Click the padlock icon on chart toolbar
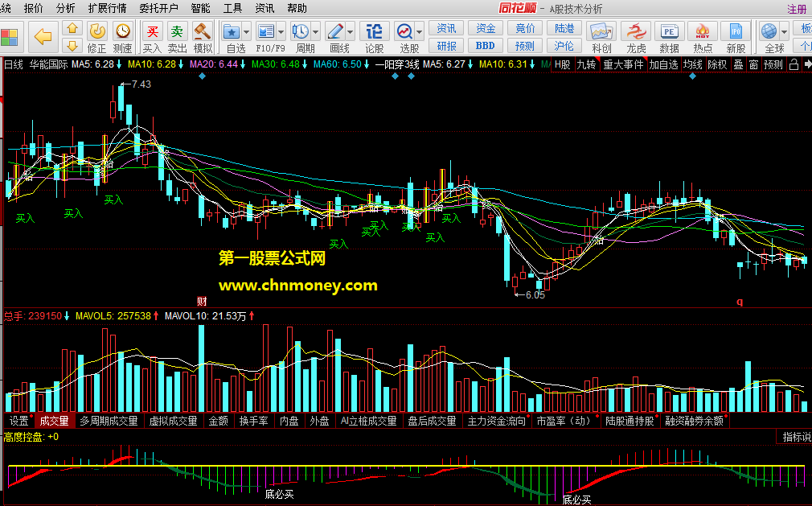Screen dimensions: 812x506 [794, 64]
